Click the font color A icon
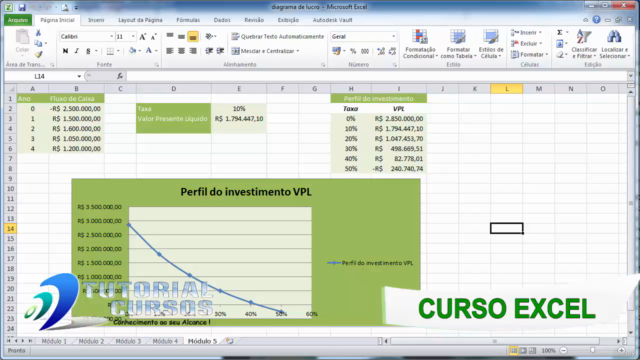Viewport: 640px width, 360px height. tap(149, 51)
